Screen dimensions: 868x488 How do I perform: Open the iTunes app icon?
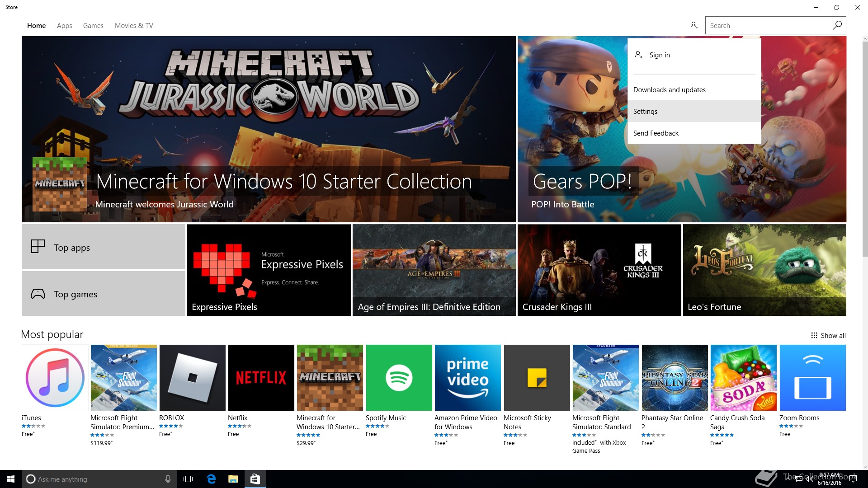click(55, 378)
